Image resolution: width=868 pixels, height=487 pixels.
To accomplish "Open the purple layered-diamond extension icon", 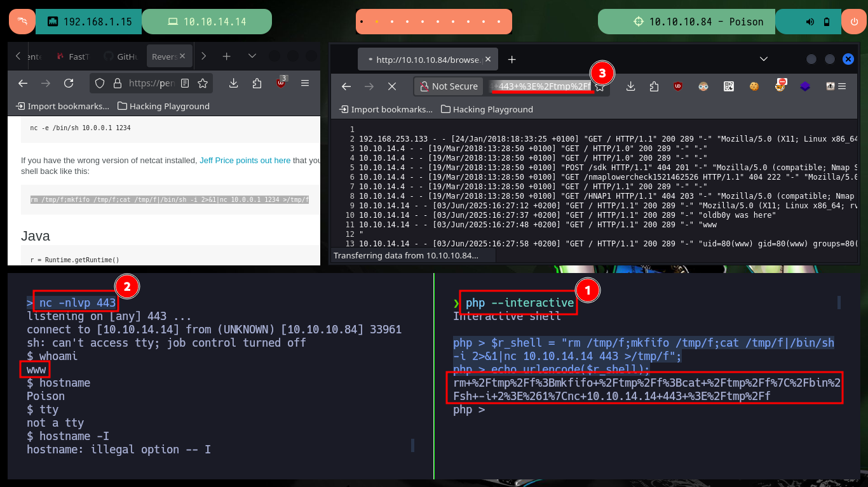I will click(805, 86).
